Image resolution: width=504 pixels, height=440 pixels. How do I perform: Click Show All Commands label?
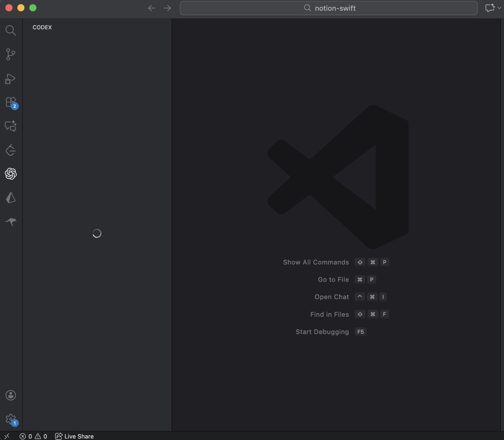316,262
